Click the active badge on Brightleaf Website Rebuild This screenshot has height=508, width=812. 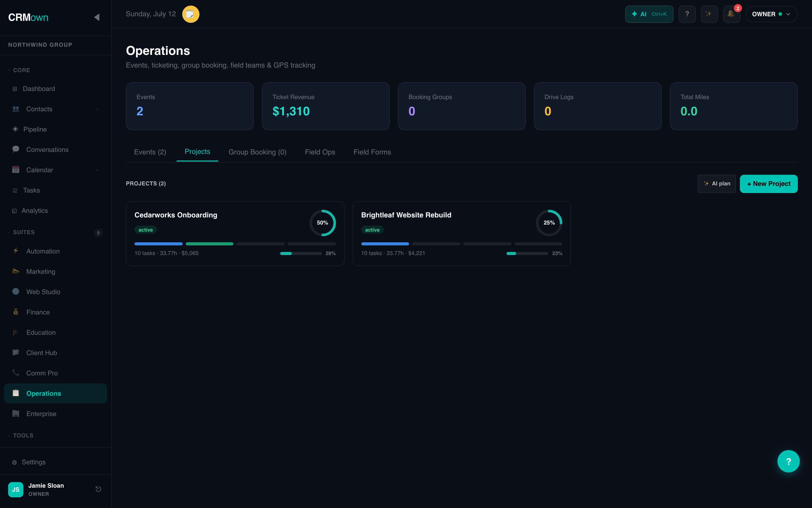[372, 230]
